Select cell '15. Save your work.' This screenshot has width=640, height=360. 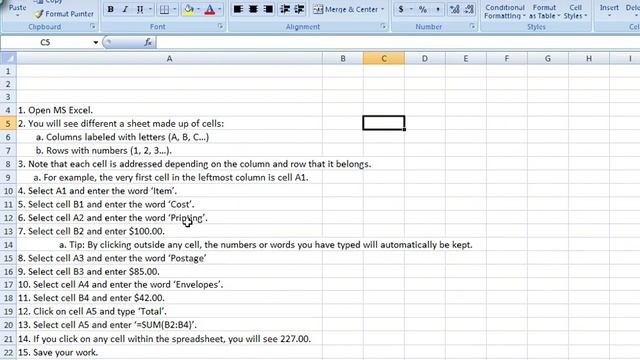(169, 352)
